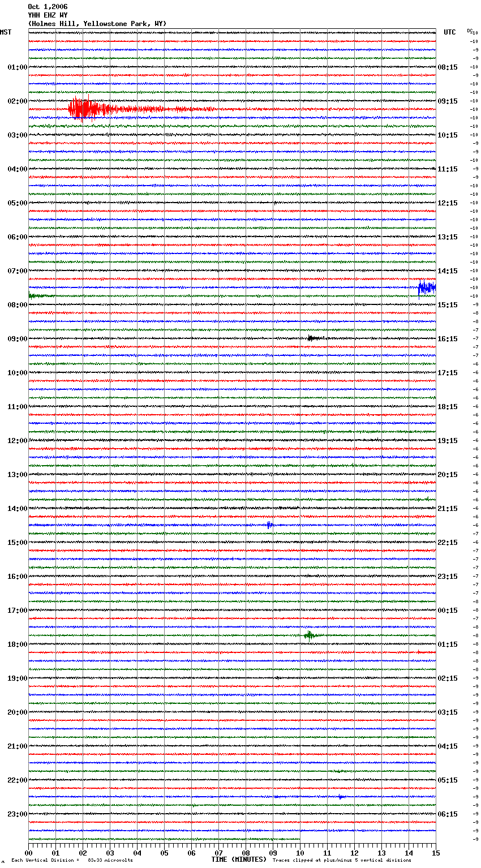
Task: Select the 01:00 MST time label
Action: pyautogui.click(x=18, y=67)
